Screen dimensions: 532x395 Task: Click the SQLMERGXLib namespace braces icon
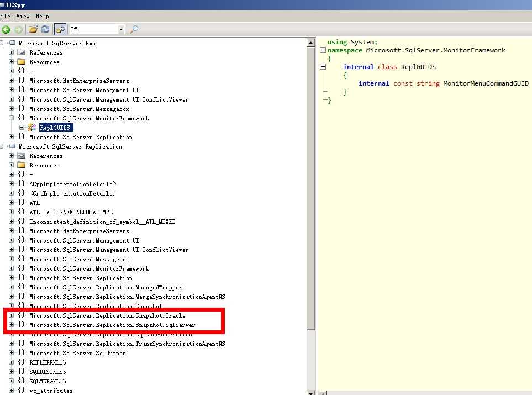click(x=22, y=381)
